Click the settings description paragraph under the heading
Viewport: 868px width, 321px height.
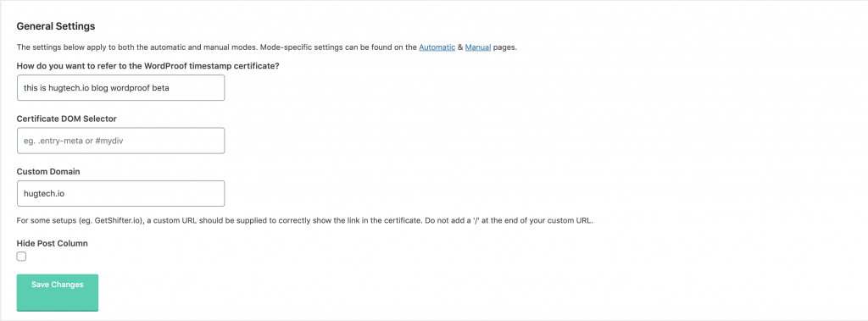click(267, 47)
